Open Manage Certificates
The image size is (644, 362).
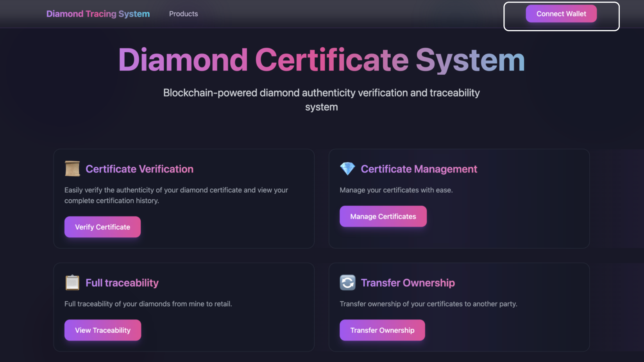pyautogui.click(x=383, y=216)
